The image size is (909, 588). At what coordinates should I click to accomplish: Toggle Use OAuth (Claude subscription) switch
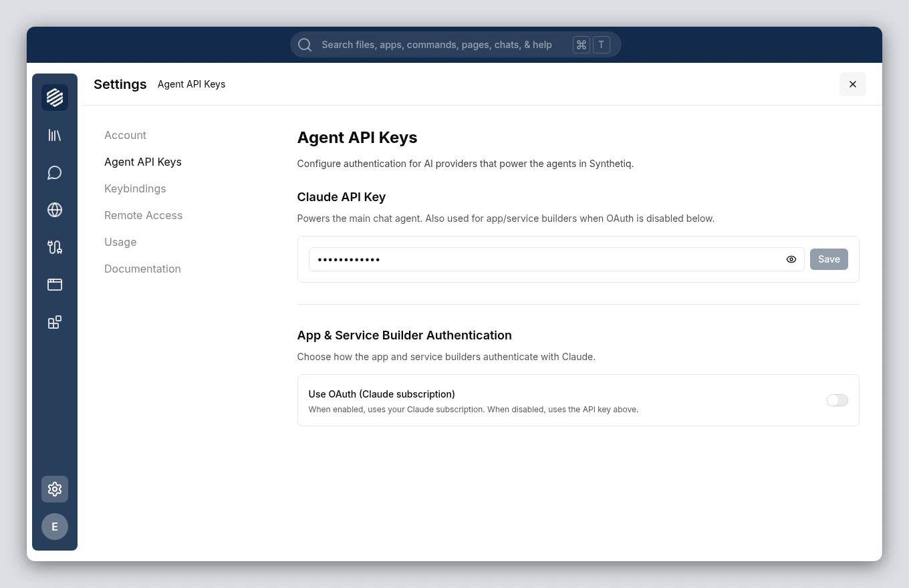pyautogui.click(x=837, y=400)
